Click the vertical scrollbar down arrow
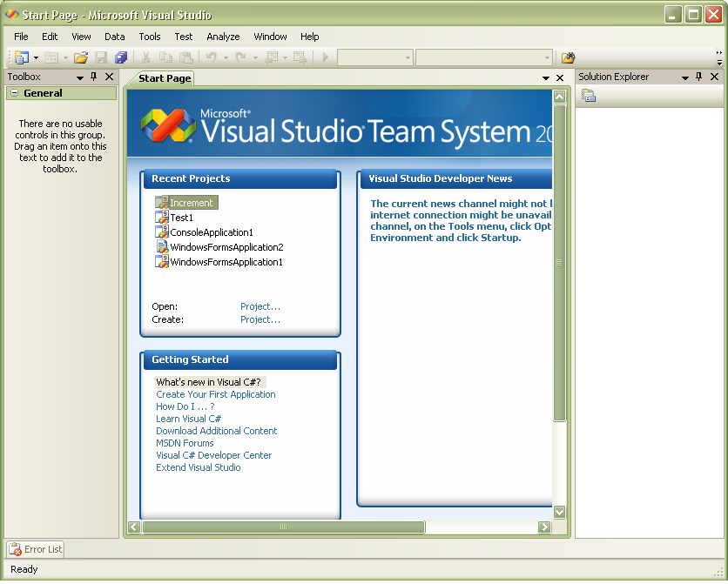The width and height of the screenshot is (728, 584). [x=559, y=512]
